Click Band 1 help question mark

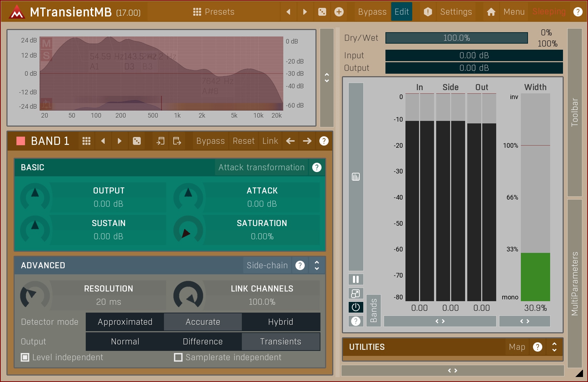[324, 141]
